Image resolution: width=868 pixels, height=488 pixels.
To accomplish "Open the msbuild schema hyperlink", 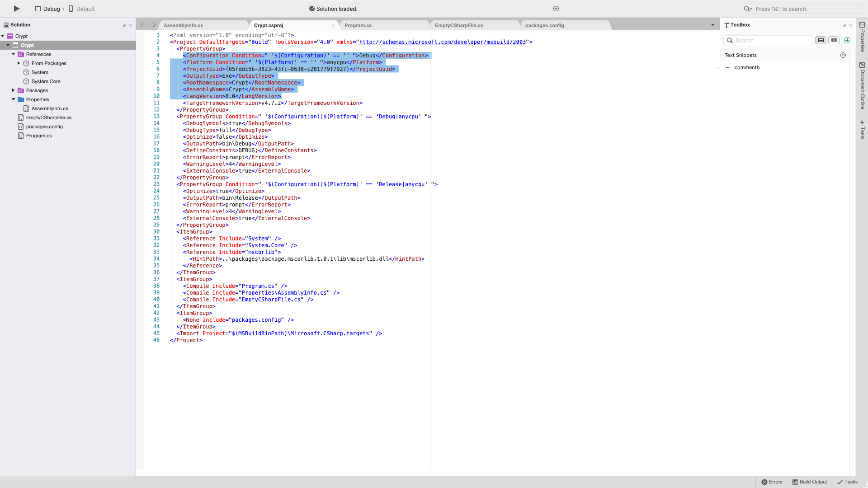I will click(442, 42).
